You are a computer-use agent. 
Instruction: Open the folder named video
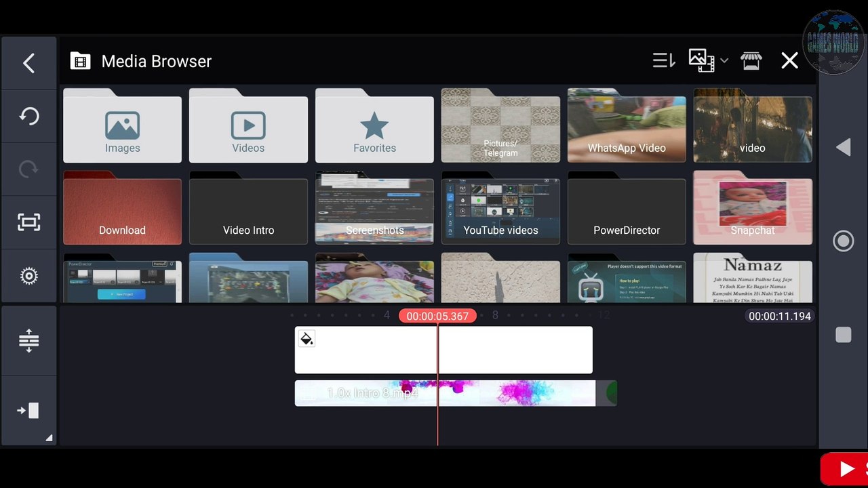(x=753, y=126)
